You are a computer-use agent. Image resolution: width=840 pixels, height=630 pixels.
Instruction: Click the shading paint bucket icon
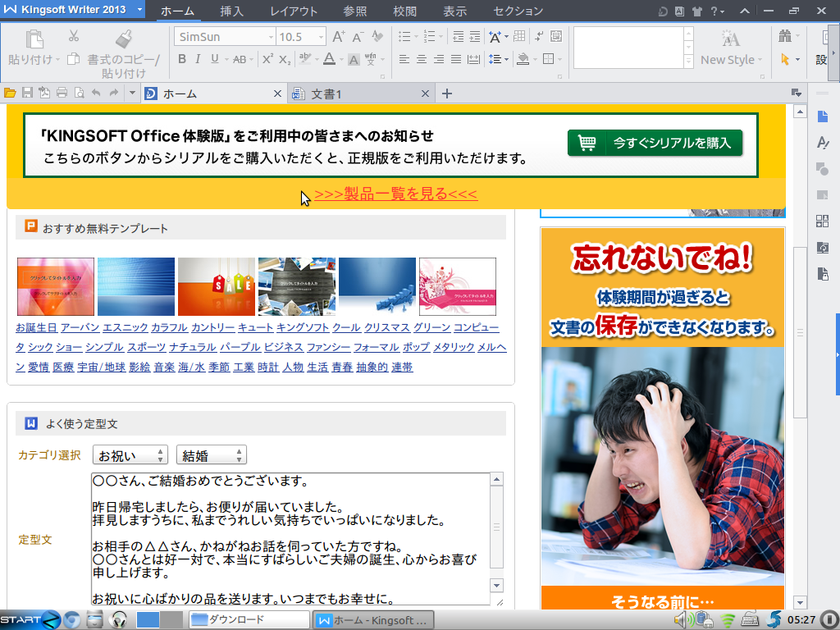523,59
